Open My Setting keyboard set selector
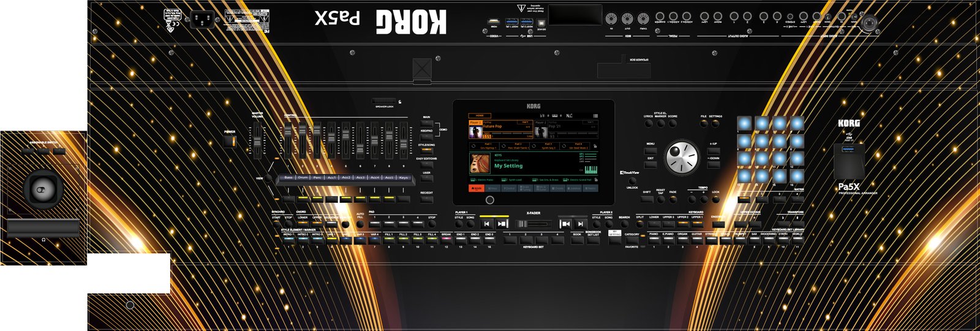The height and width of the screenshot is (331, 980). point(508,165)
